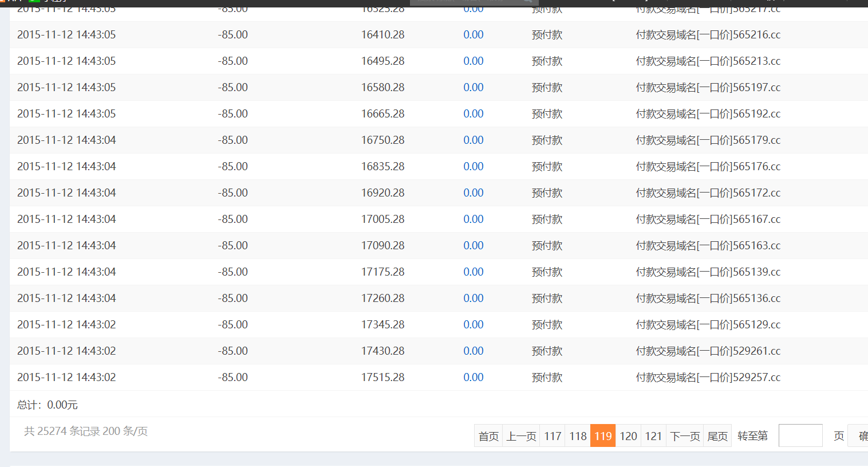Viewport: 868px width, 467px height.
Task: Switch to page 120
Action: (628, 436)
